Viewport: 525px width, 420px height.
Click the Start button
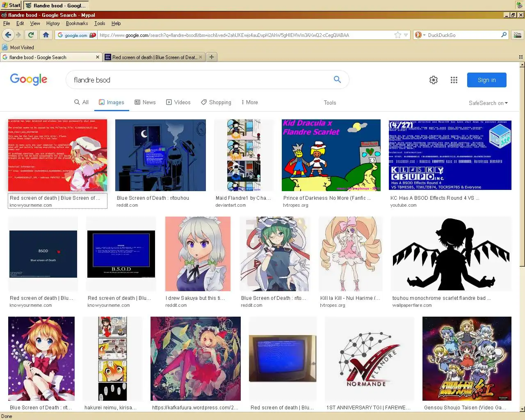tap(11, 5)
